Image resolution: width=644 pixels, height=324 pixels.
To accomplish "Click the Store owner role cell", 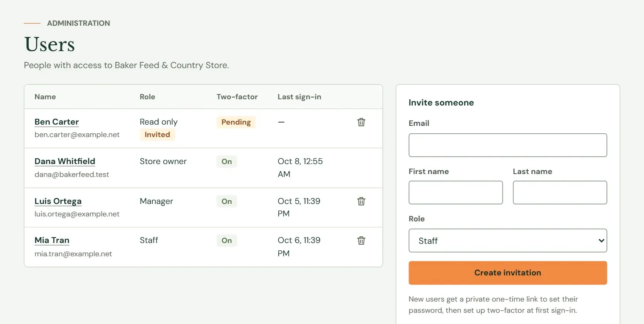I will click(x=163, y=161).
